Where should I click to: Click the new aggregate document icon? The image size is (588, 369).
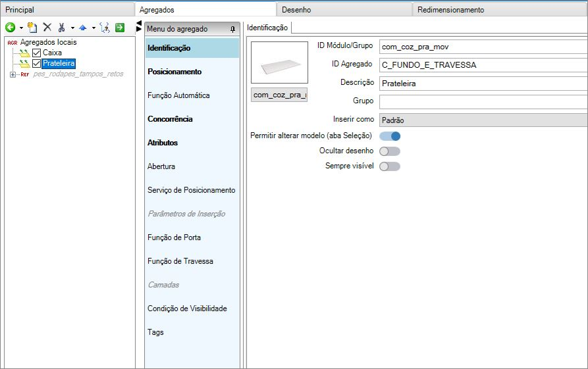tap(33, 28)
